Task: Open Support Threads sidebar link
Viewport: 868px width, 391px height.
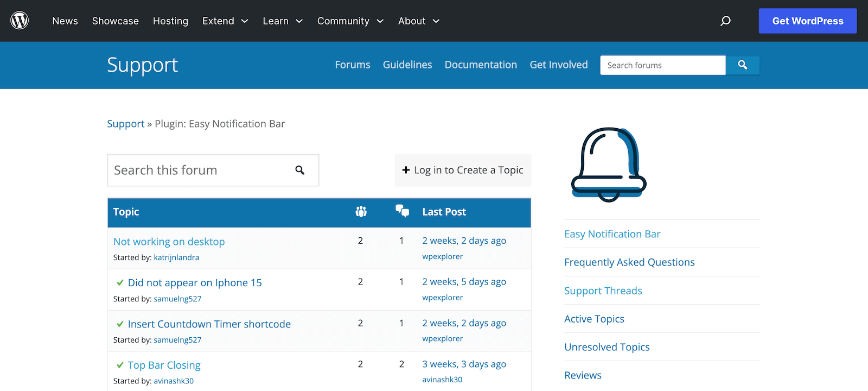Action: coord(603,291)
